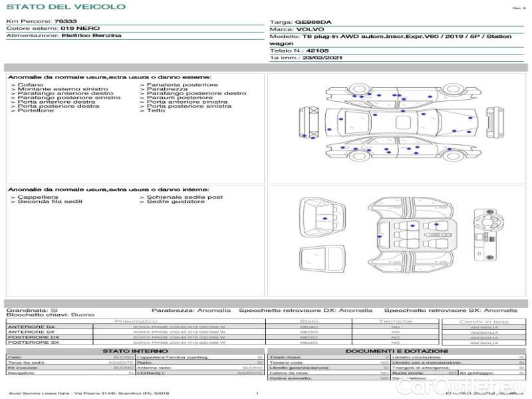Image resolution: width=532 pixels, height=399 pixels.
Task: Click the Cofano anomaly list entry
Action: (30, 85)
